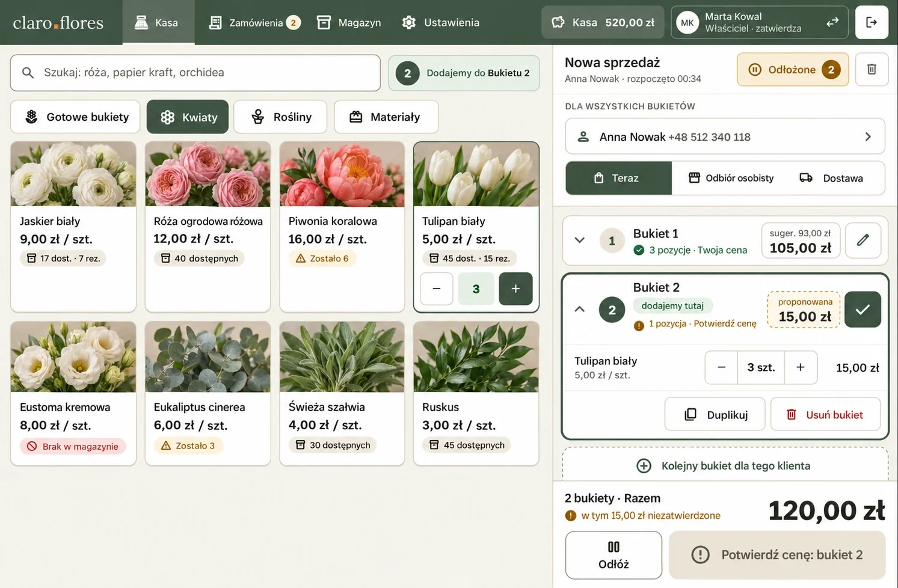The height and width of the screenshot is (588, 898).
Task: Edit proponowana price 15,00 zł field
Action: 804,310
